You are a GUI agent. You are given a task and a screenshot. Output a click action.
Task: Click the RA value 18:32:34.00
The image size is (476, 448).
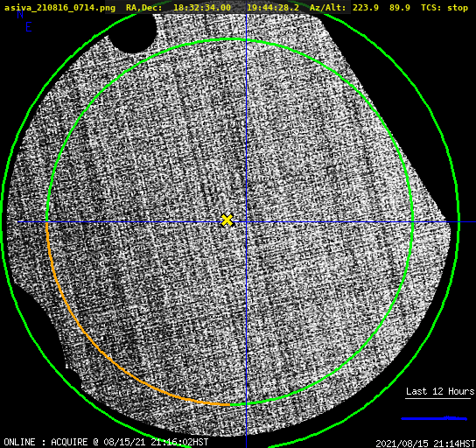(x=202, y=8)
